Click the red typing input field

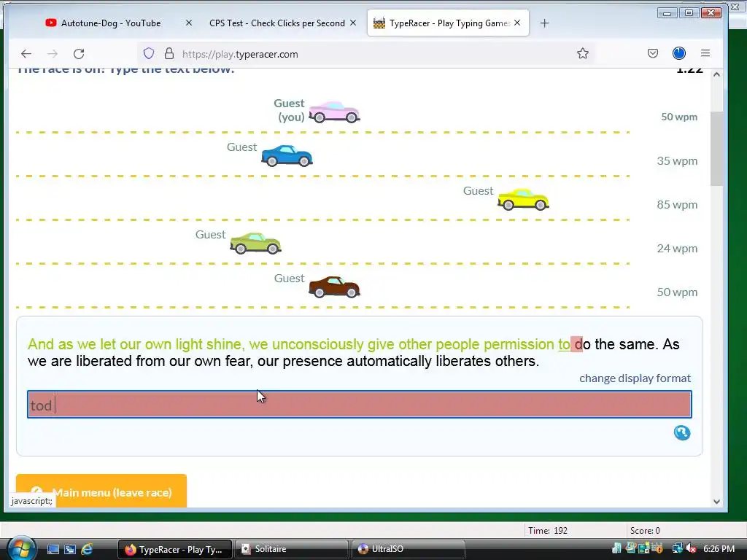tap(359, 405)
